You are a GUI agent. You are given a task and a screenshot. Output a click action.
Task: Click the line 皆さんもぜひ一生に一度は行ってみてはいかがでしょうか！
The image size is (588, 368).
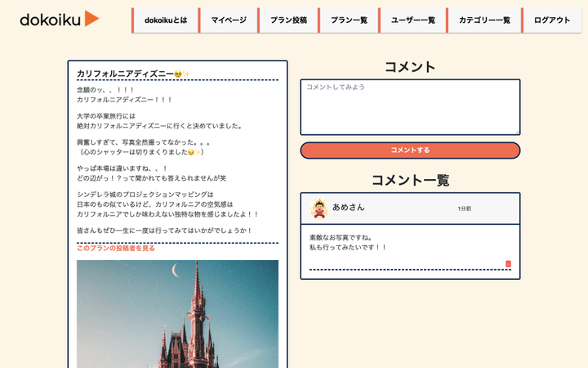(164, 230)
